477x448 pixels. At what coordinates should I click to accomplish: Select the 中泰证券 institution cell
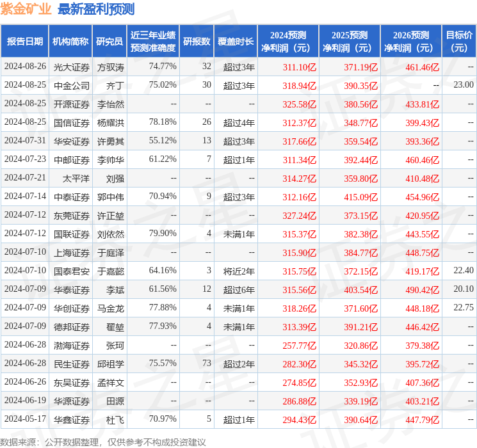(72, 196)
